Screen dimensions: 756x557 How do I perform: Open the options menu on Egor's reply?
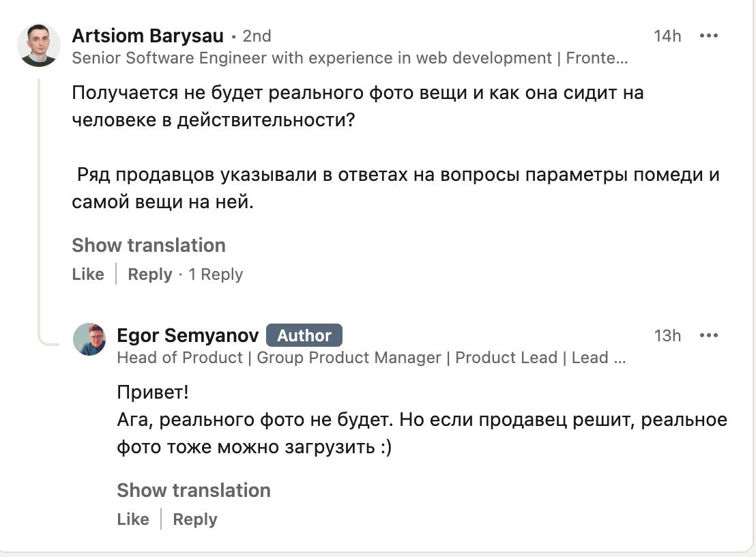[710, 335]
